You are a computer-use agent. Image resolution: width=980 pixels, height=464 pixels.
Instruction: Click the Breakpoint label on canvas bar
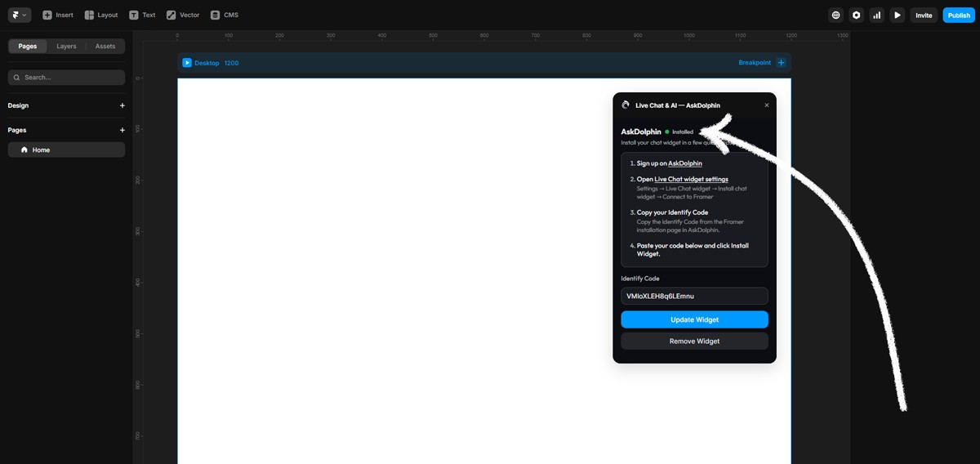point(755,62)
